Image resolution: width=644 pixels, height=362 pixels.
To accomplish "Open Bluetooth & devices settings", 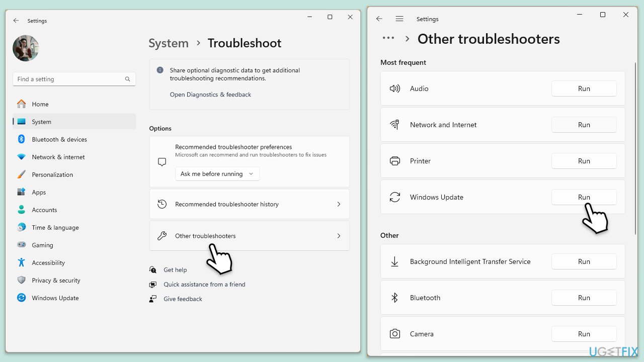I will 59,139.
